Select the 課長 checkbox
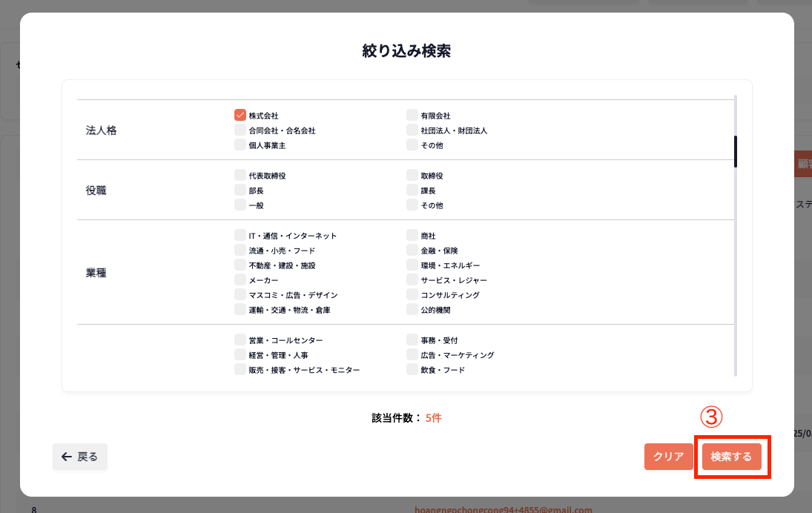This screenshot has height=513, width=812. tap(412, 191)
